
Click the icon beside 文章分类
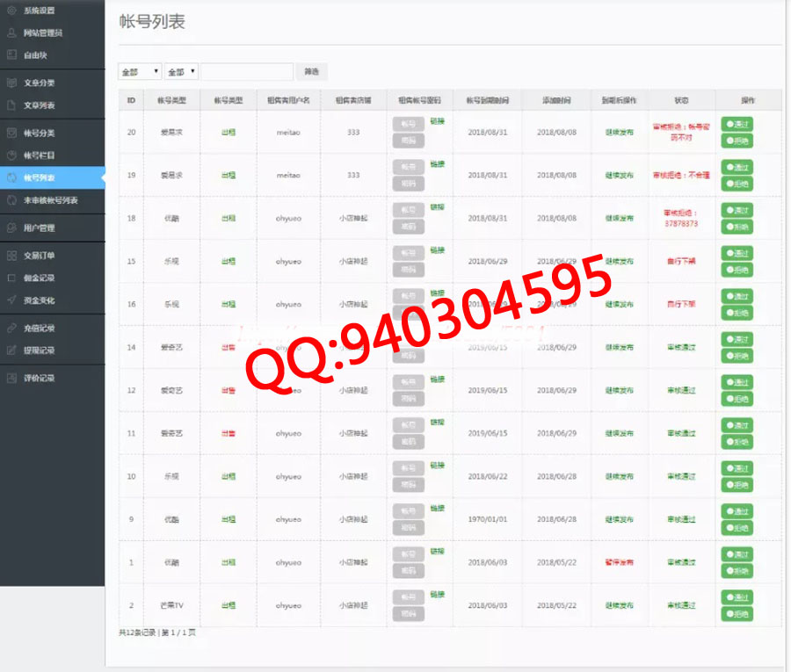coord(11,83)
